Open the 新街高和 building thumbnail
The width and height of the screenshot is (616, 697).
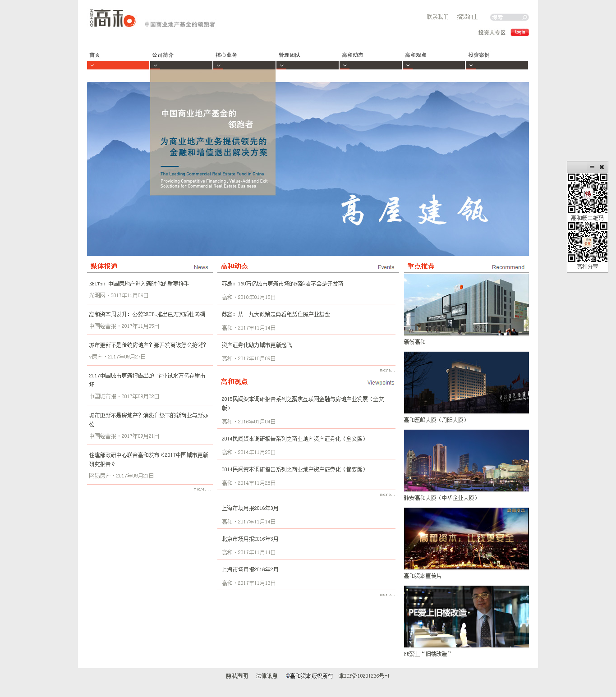[466, 305]
